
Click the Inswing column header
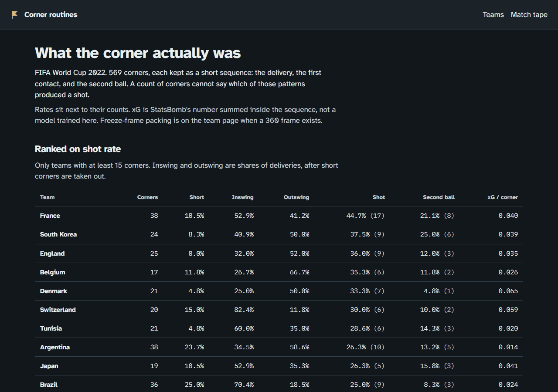[242, 197]
